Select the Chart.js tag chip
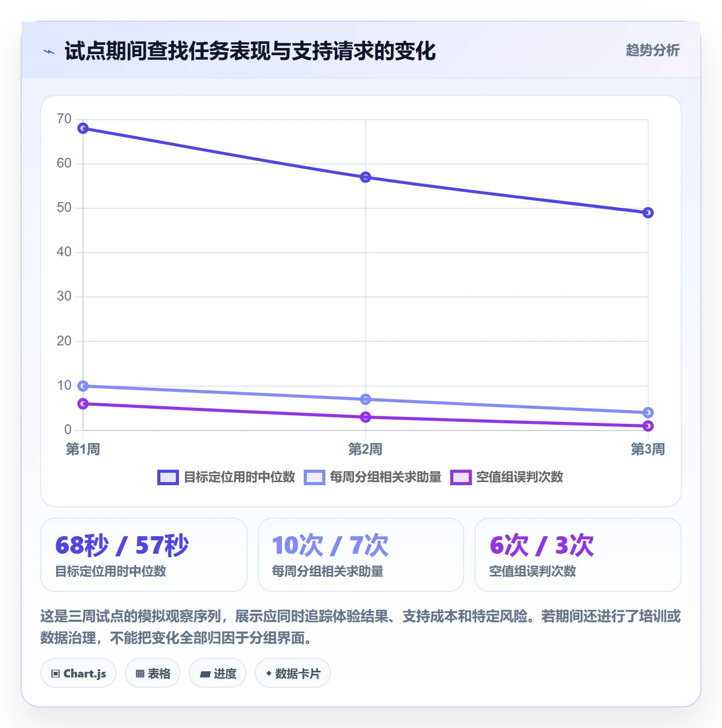722x728 pixels. [x=78, y=673]
